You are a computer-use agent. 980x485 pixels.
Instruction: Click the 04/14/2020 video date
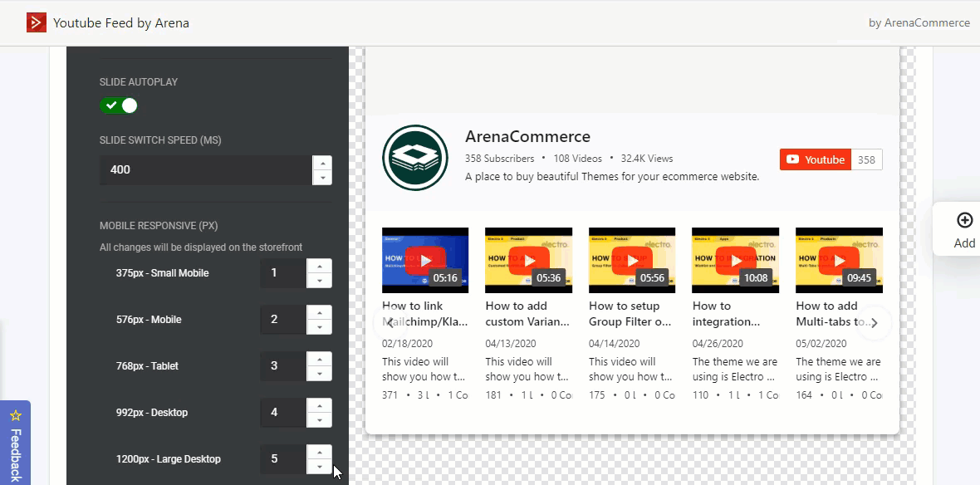point(614,344)
